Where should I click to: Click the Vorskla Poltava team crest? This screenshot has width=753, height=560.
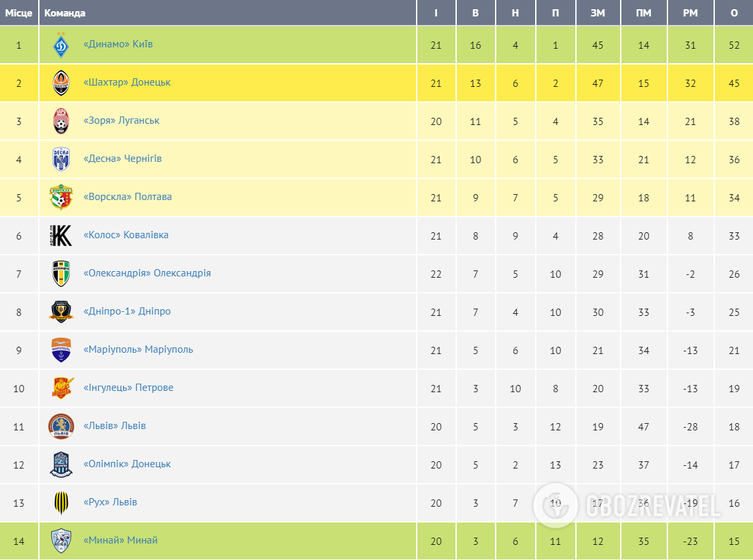61,197
